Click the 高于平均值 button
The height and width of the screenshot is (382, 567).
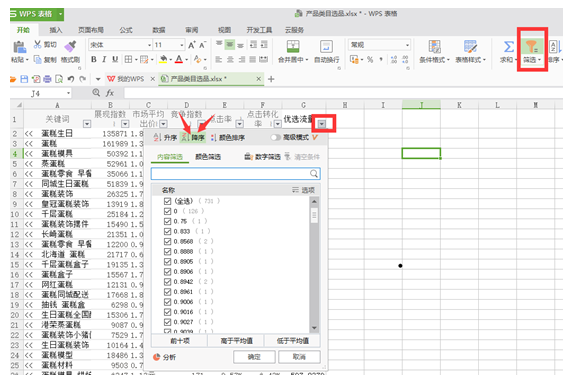tap(236, 341)
